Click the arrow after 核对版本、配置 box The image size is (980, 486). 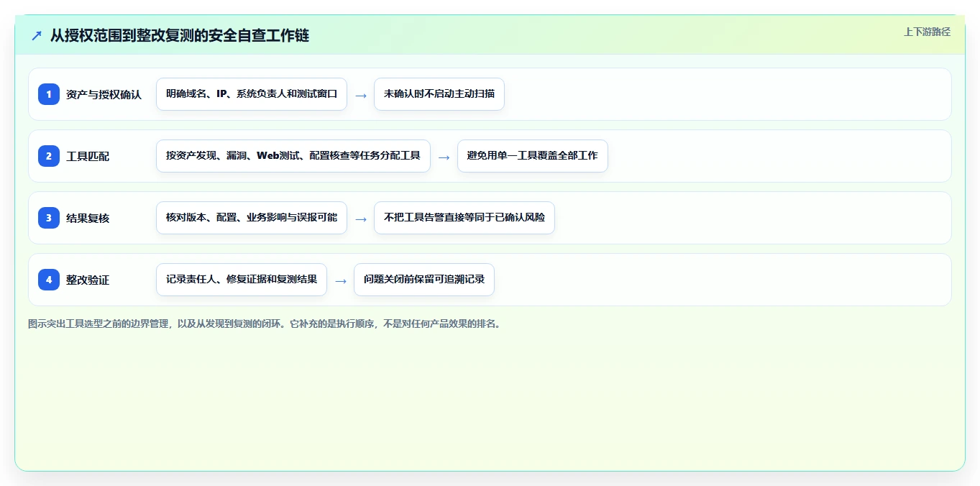[x=361, y=219]
